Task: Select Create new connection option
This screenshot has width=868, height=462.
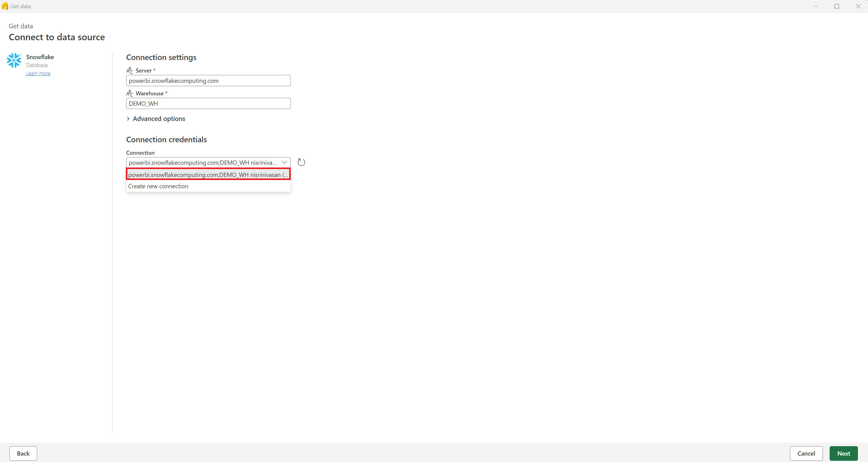Action: [x=158, y=185]
